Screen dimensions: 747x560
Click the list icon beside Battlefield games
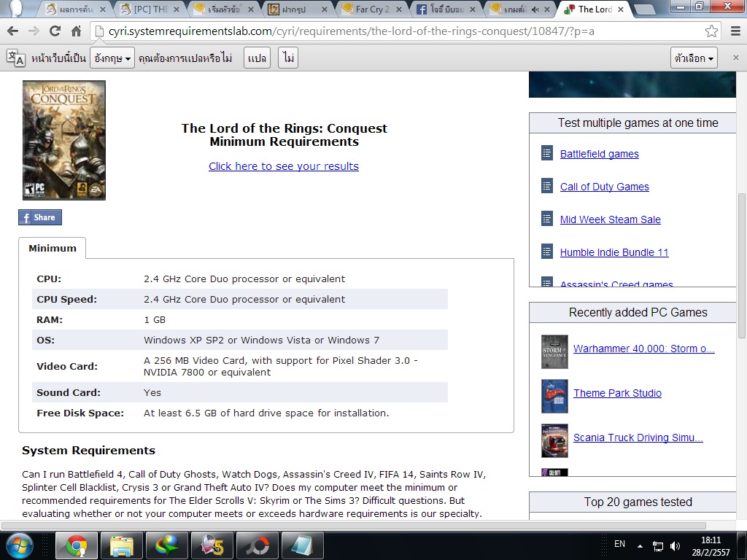[547, 153]
